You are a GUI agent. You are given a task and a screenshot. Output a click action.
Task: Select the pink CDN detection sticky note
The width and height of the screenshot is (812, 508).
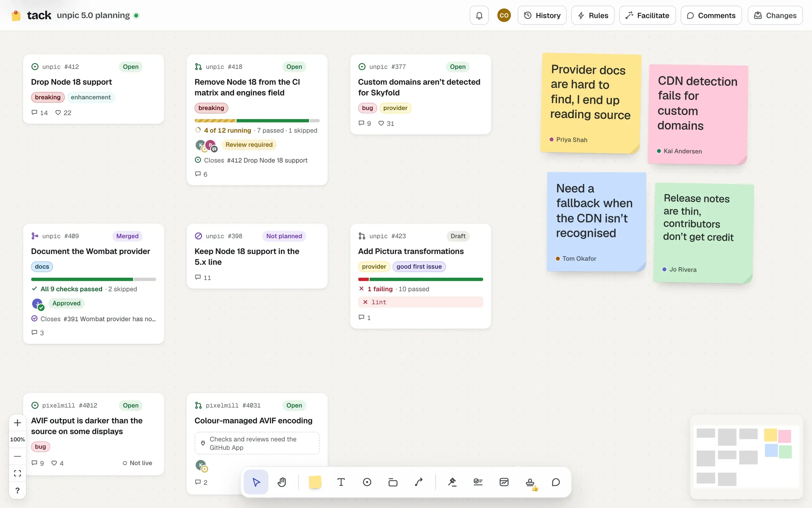tap(698, 114)
